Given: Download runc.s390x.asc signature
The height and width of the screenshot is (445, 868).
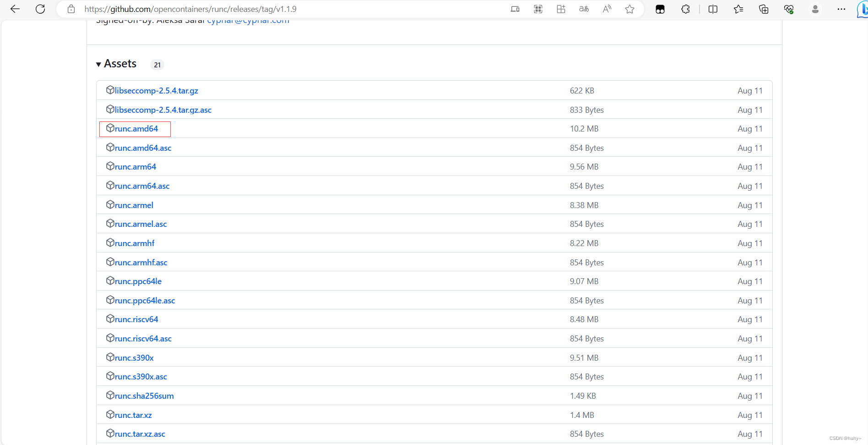Looking at the screenshot, I should 141,377.
